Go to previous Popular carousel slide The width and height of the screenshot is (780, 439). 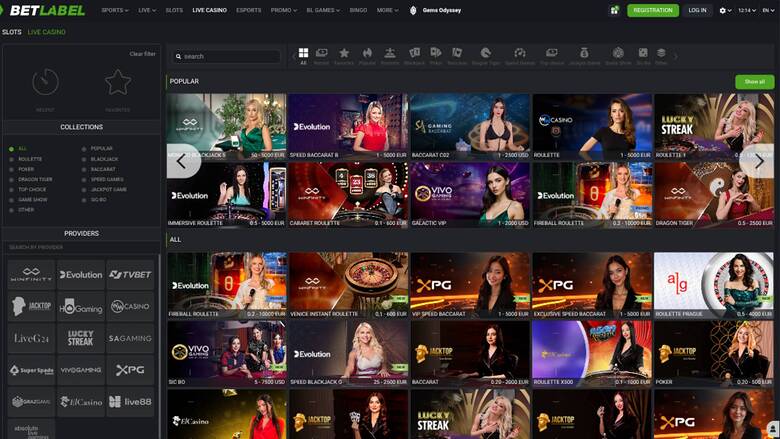click(183, 161)
